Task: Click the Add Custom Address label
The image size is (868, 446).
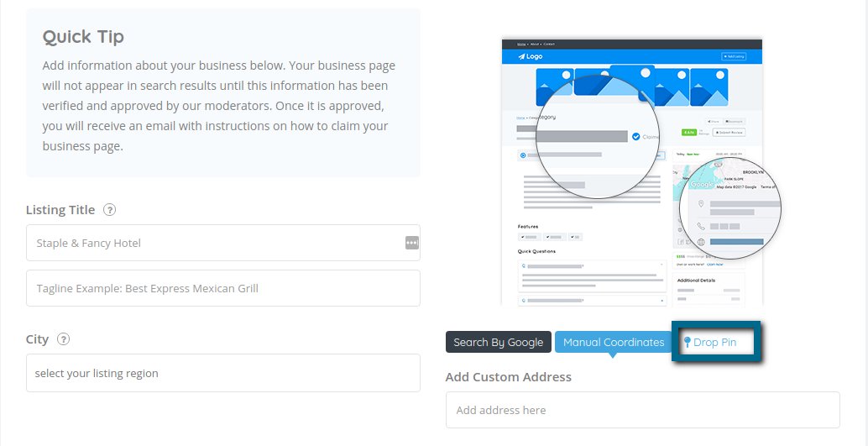Action: (x=508, y=377)
